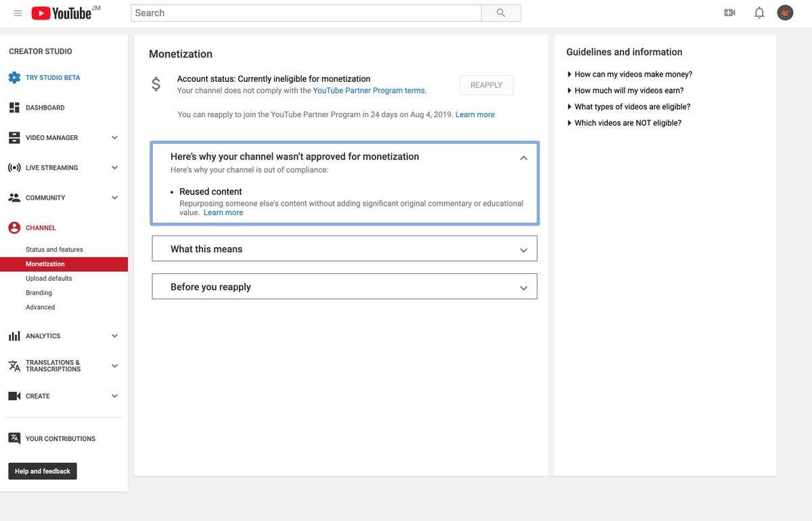The image size is (812, 521).
Task: Click the Channel sidebar label
Action: tap(41, 228)
